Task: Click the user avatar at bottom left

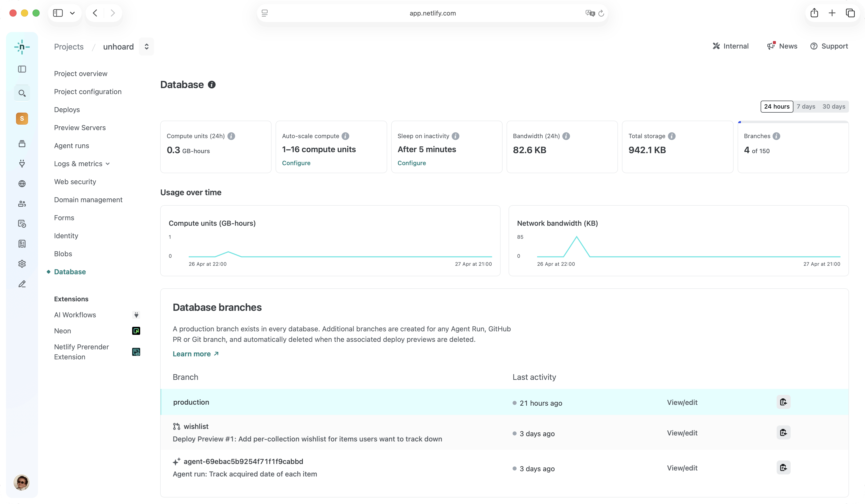Action: pos(22,482)
